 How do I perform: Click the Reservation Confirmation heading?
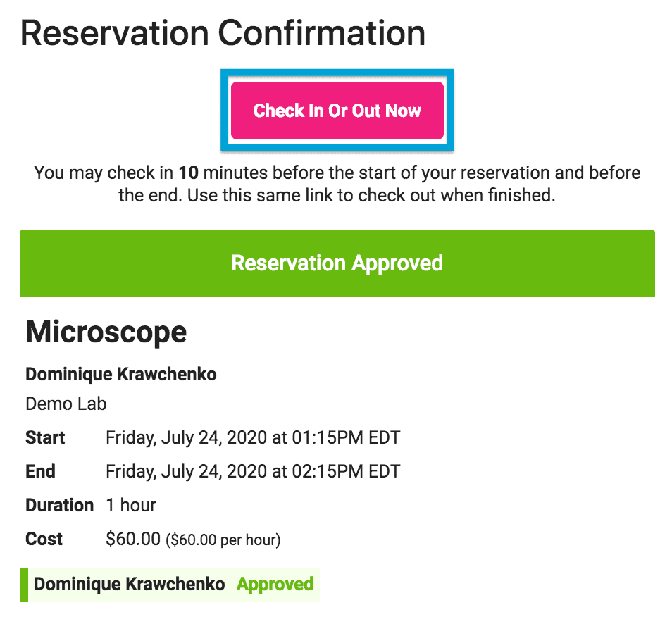(223, 32)
